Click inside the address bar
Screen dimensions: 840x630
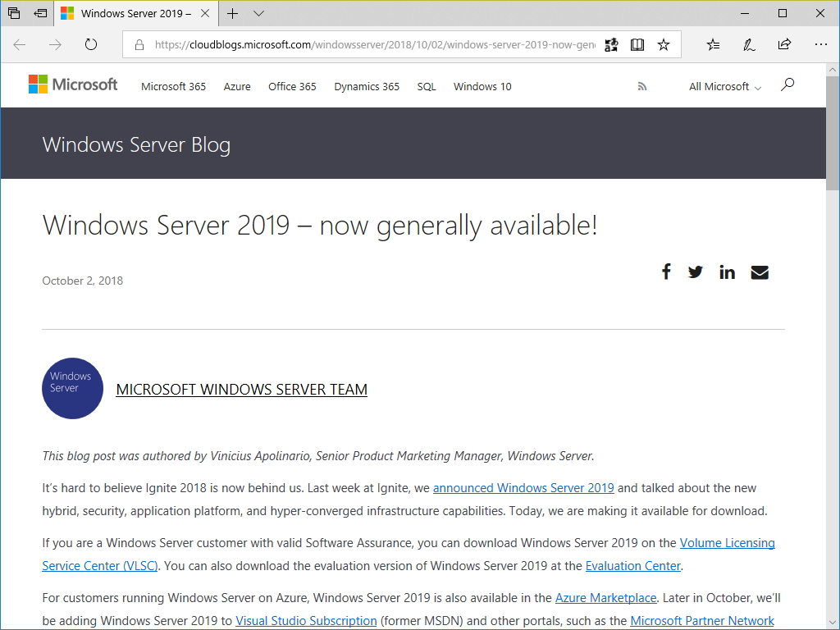point(361,44)
